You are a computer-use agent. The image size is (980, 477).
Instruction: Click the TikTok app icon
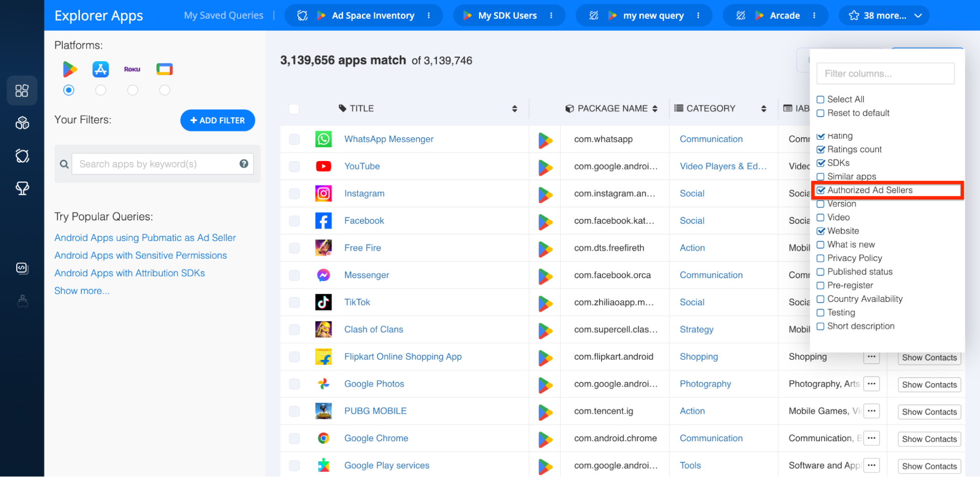pos(324,302)
